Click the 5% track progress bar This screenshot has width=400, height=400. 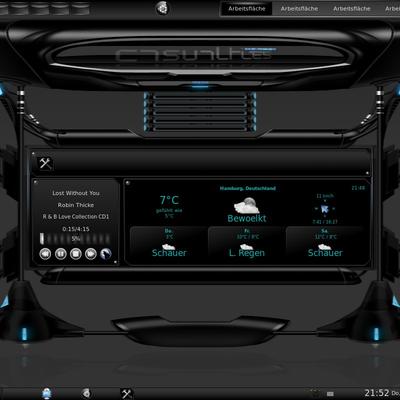point(75,239)
